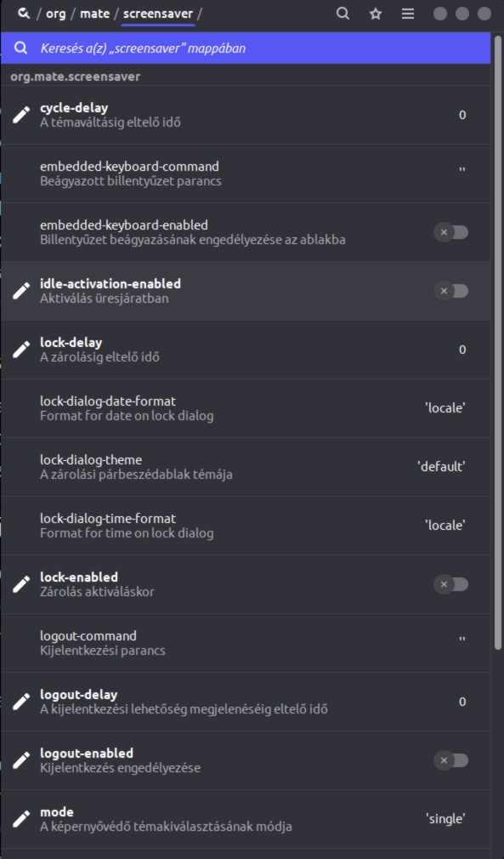Click the pencil icon beside idle-activation-enabled
504x859 pixels.
tap(22, 289)
